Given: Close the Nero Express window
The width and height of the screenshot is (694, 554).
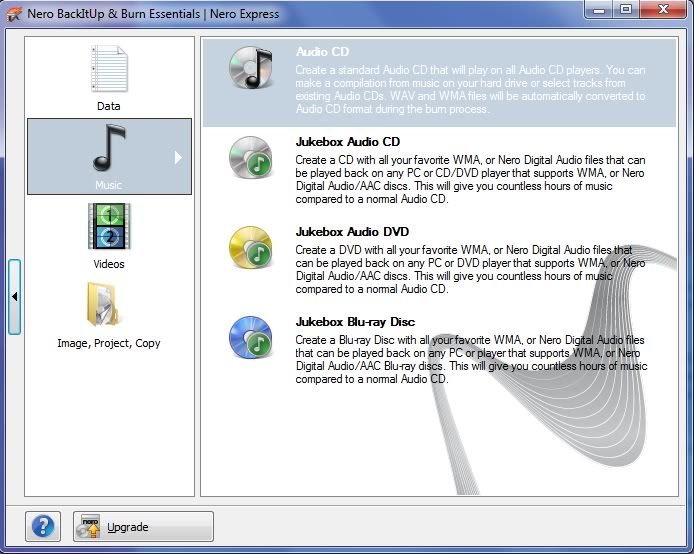Looking at the screenshot, I should (x=663, y=10).
